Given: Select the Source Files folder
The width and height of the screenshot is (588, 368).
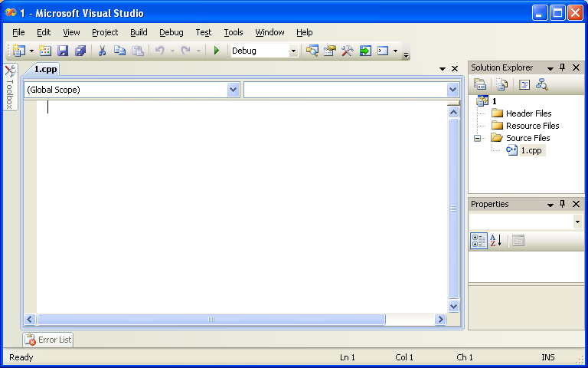Looking at the screenshot, I should [528, 138].
